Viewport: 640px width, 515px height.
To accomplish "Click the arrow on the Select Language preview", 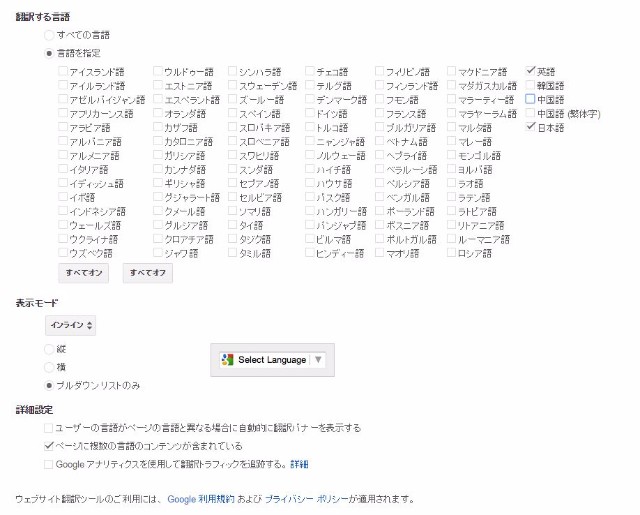I will coord(317,360).
